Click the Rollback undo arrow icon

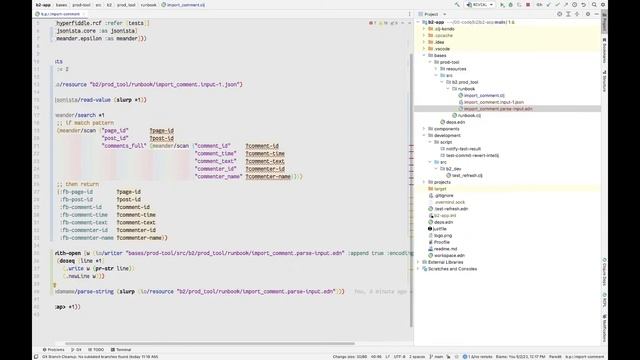click(583, 5)
